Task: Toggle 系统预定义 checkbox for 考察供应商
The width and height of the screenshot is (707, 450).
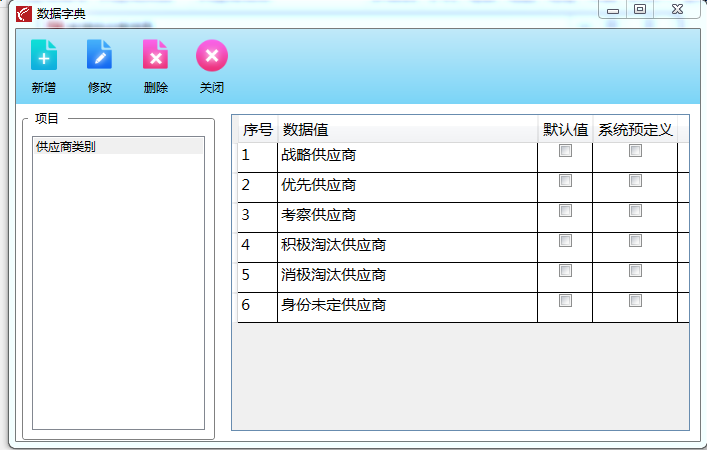Action: (x=635, y=211)
